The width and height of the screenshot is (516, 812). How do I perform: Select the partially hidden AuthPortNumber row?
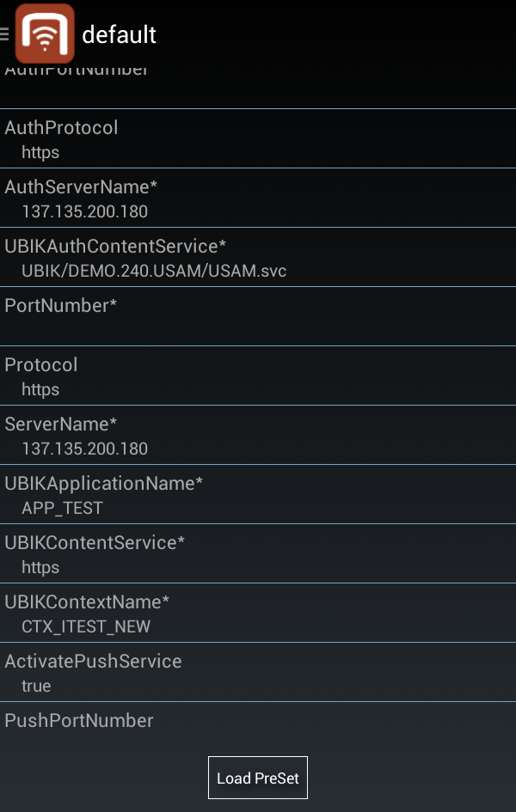[x=258, y=86]
